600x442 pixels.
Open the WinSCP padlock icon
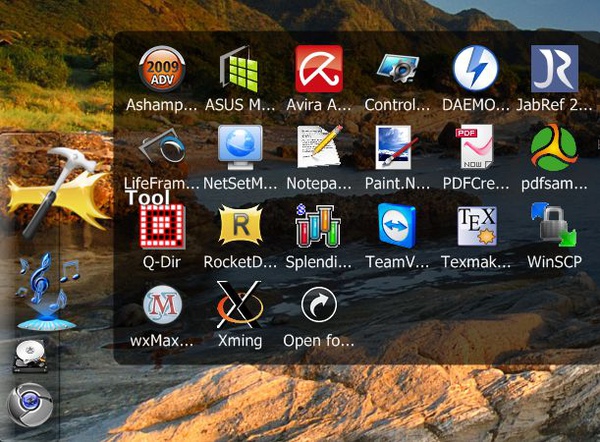click(x=554, y=225)
